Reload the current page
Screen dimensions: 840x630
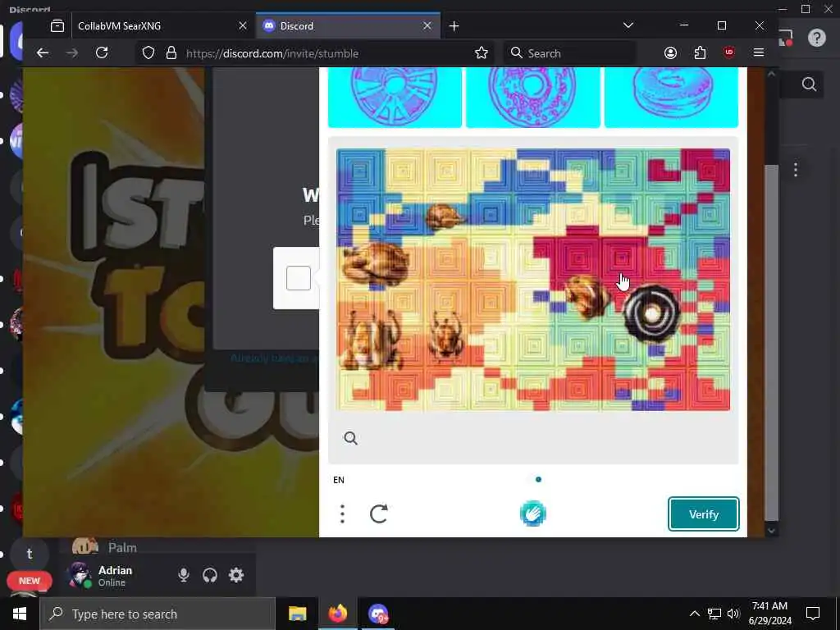point(102,52)
